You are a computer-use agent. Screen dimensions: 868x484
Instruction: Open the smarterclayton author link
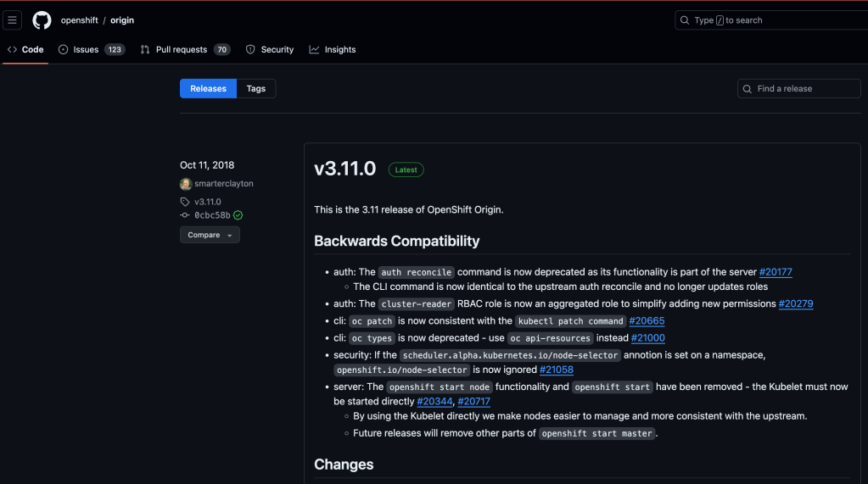click(224, 184)
